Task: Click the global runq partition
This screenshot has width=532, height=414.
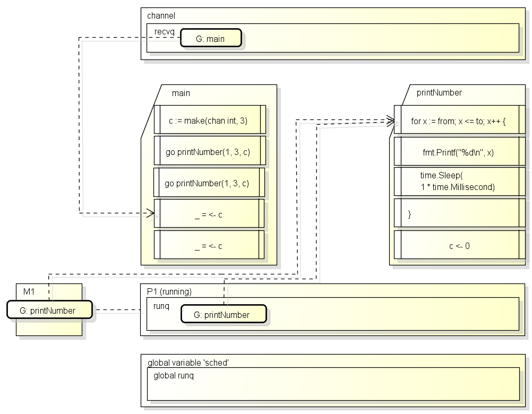Action: (333, 384)
